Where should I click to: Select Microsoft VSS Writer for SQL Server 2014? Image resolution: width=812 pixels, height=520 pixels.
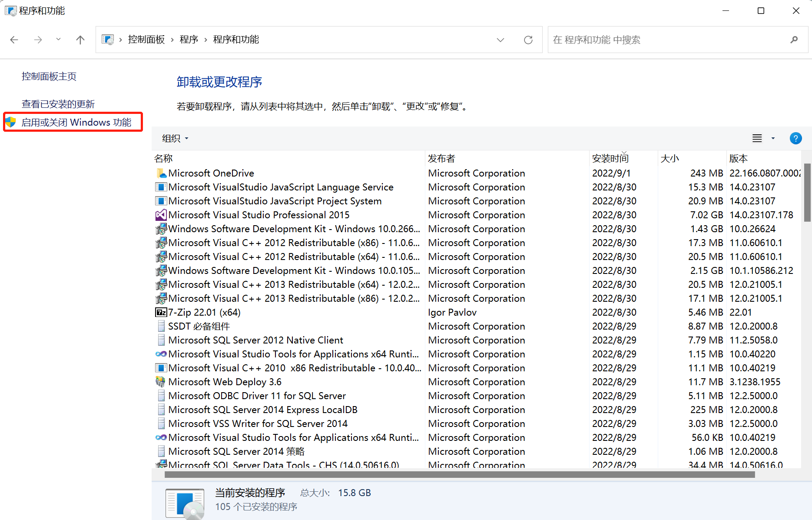click(x=258, y=423)
